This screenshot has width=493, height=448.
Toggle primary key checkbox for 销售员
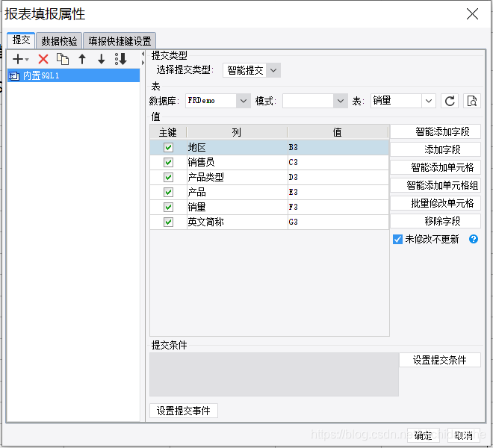click(x=168, y=162)
